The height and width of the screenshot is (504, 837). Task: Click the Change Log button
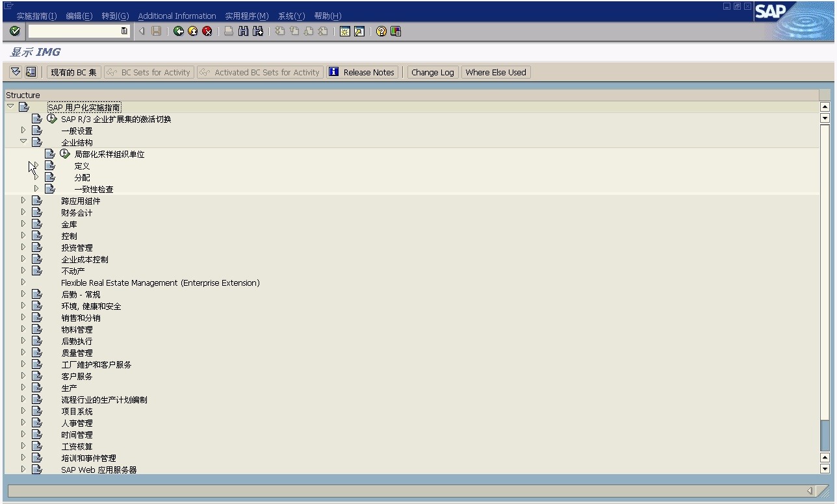(433, 72)
